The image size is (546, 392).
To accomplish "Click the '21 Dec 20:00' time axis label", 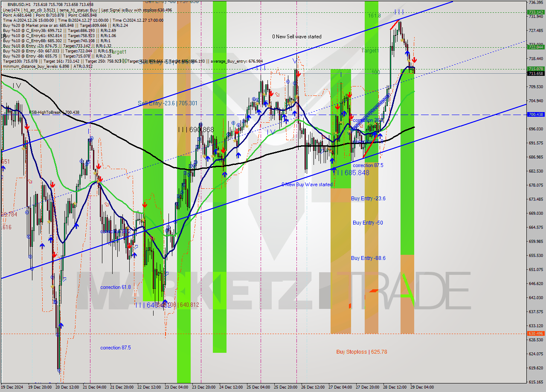I will (122, 387).
